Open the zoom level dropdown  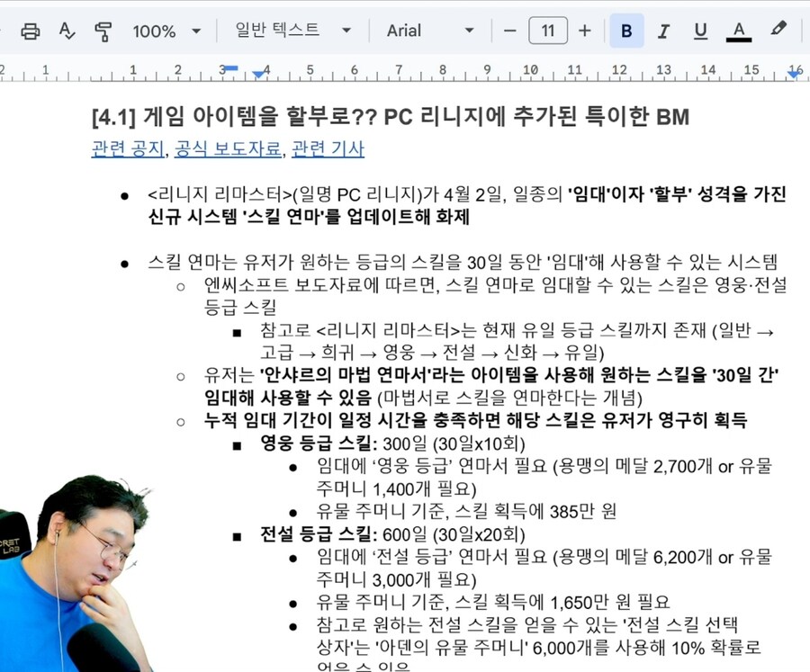[x=167, y=30]
